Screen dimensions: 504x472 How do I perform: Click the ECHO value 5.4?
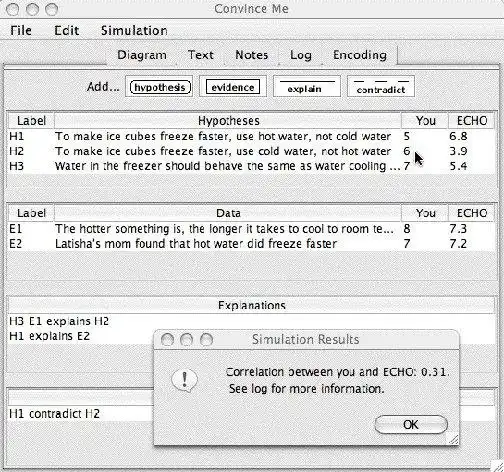pyautogui.click(x=458, y=166)
